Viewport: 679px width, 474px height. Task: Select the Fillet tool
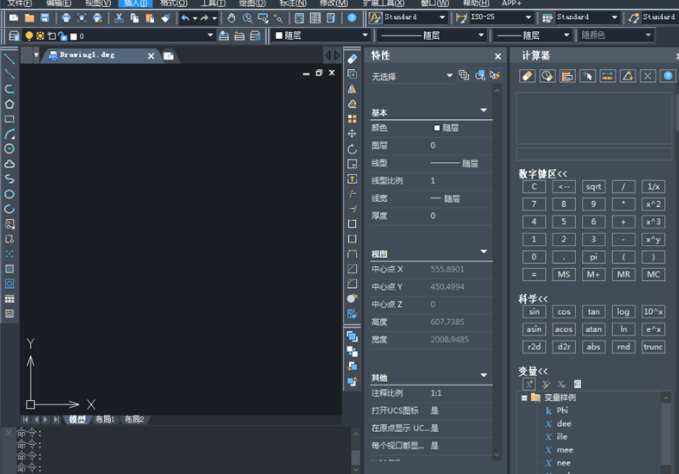pyautogui.click(x=352, y=284)
